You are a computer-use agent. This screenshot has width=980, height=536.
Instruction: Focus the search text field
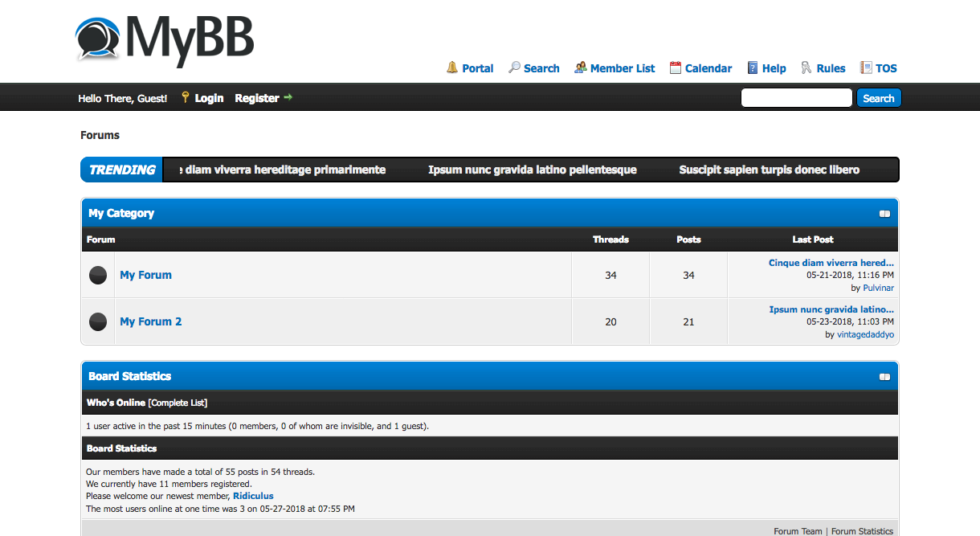click(x=796, y=98)
